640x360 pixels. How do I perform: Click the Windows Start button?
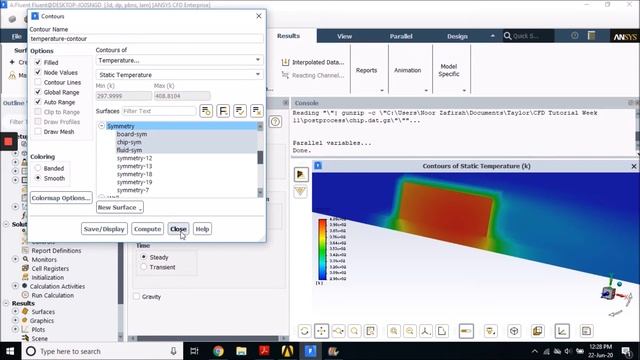pyautogui.click(x=10, y=351)
